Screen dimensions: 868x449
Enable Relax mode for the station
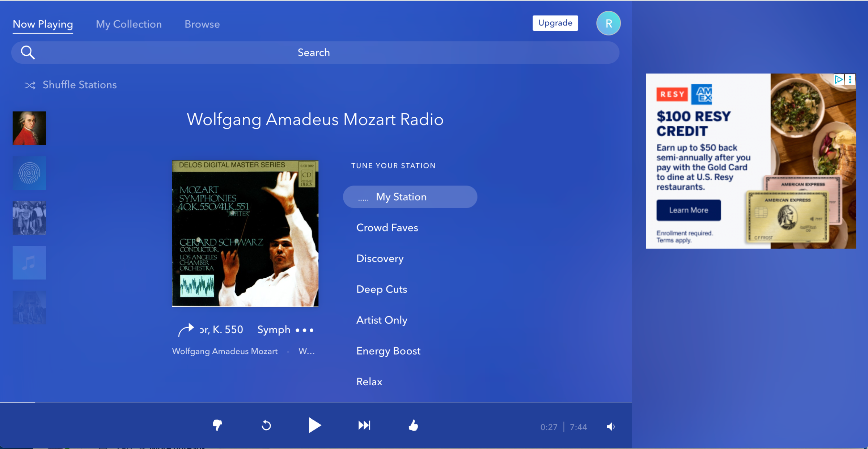[369, 381]
